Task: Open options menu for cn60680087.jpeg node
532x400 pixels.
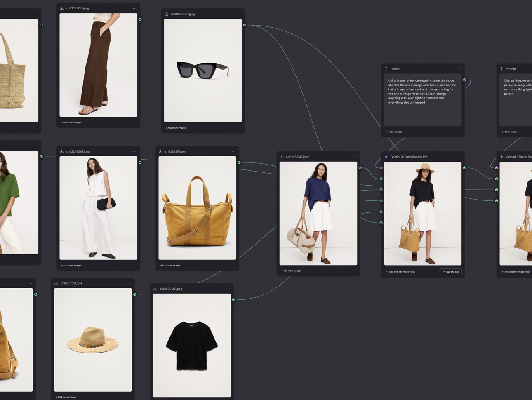Action: tap(239, 14)
